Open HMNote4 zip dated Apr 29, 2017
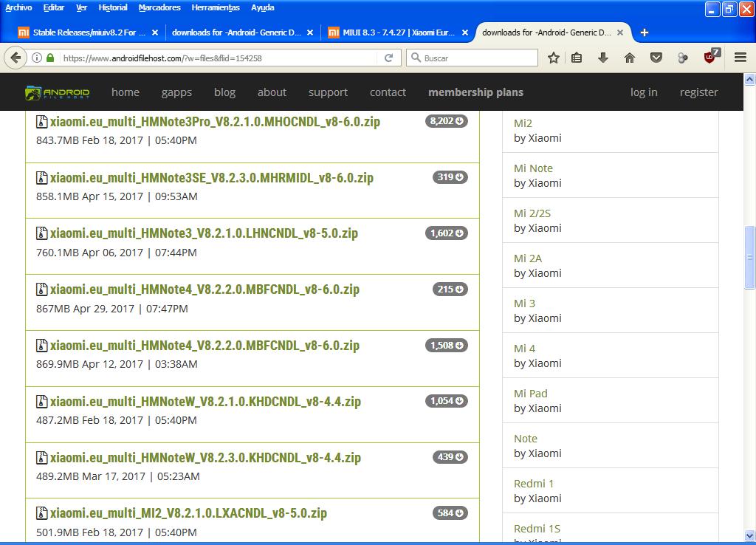This screenshot has width=756, height=545. coord(205,289)
